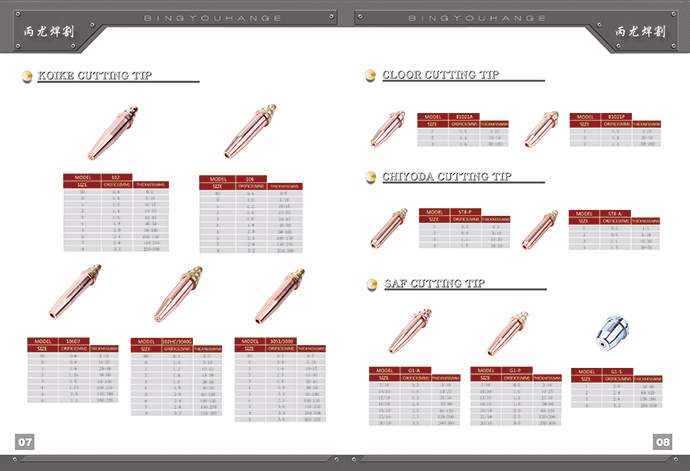Click the model number cell '106D7'
690x471 pixels.
click(74, 341)
